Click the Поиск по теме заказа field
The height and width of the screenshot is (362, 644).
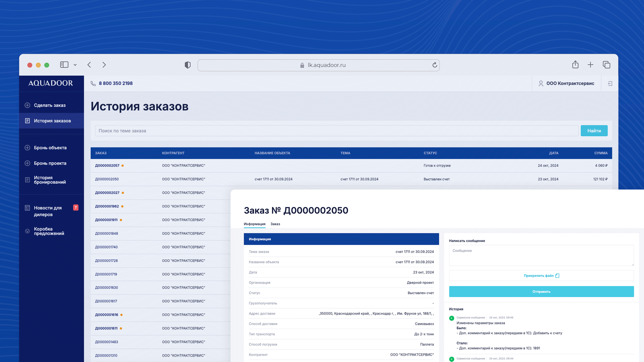[336, 131]
